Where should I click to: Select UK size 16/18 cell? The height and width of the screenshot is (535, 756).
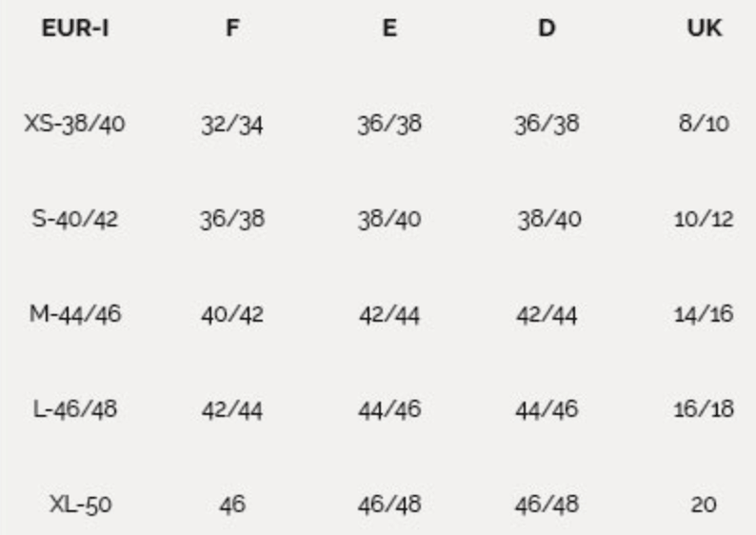click(705, 409)
